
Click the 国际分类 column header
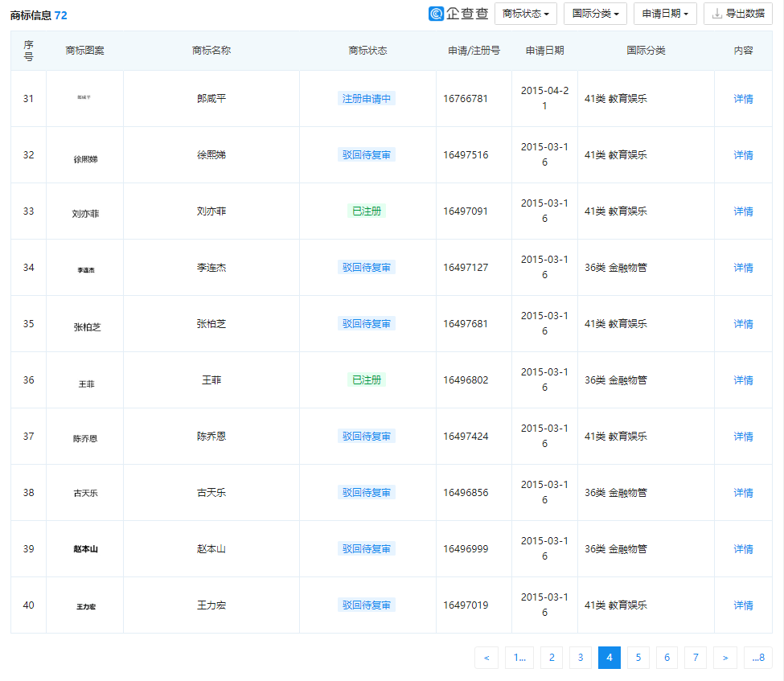point(646,51)
